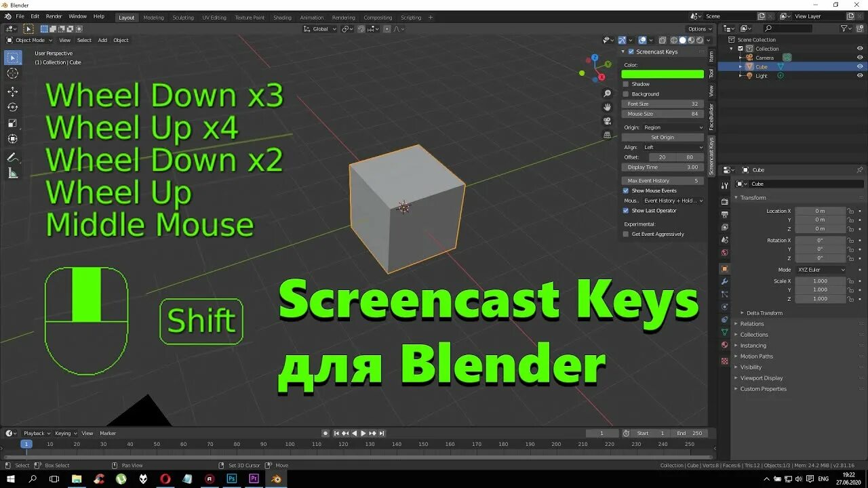Open the Render properties tab icon
Screen dimensions: 868x488
[724, 201]
